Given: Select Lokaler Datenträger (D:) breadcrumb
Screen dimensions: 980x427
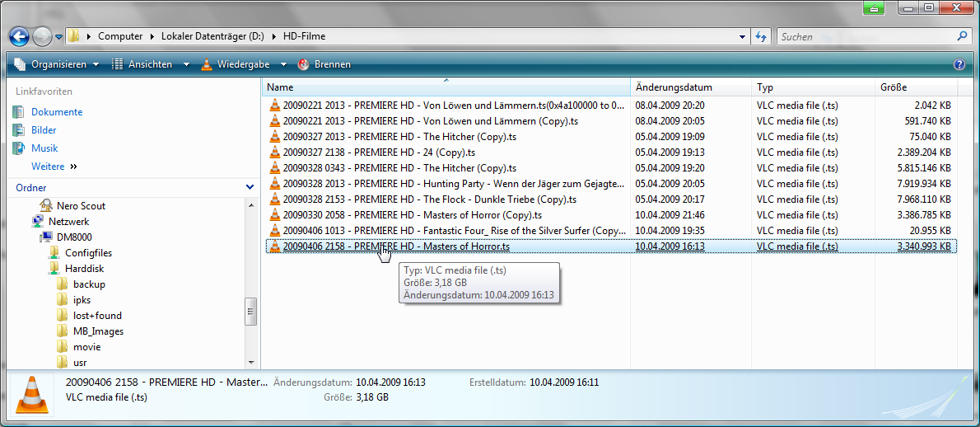Looking at the screenshot, I should click(x=212, y=36).
